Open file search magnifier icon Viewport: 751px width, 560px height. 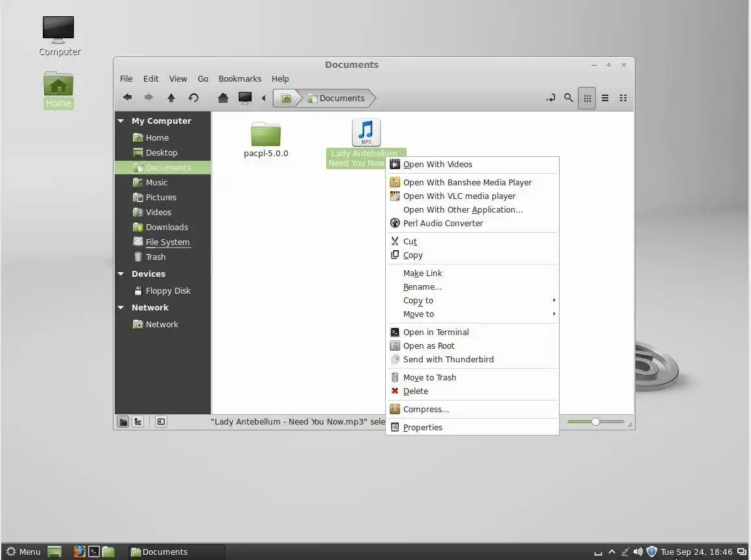tap(569, 98)
